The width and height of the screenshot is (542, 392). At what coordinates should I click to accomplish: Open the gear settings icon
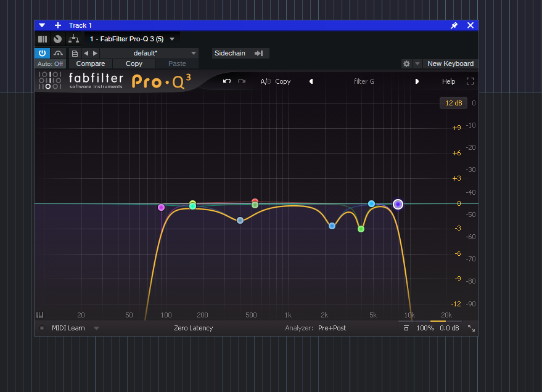click(x=406, y=64)
